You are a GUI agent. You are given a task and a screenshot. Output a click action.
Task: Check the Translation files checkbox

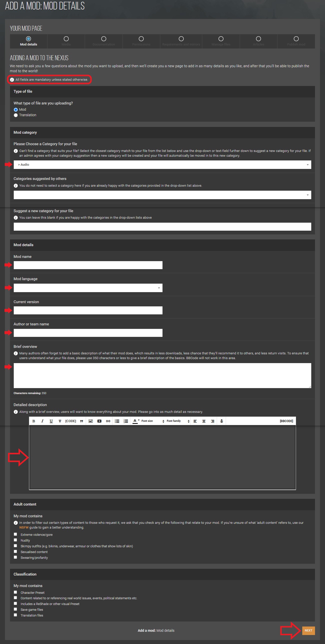tap(15, 615)
